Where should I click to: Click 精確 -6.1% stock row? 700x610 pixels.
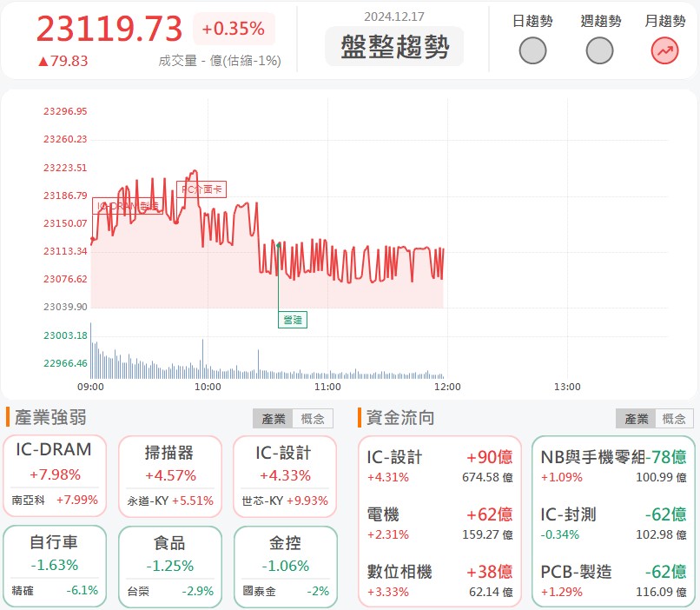point(55,590)
